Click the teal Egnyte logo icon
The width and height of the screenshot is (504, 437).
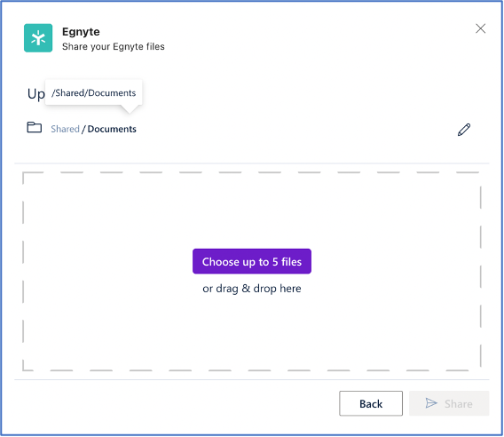pos(38,37)
